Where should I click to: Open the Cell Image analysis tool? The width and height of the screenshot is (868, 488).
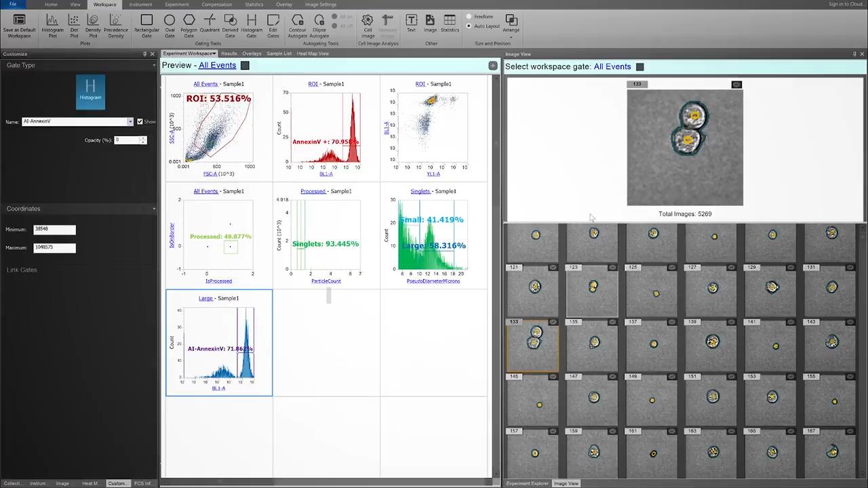click(368, 24)
